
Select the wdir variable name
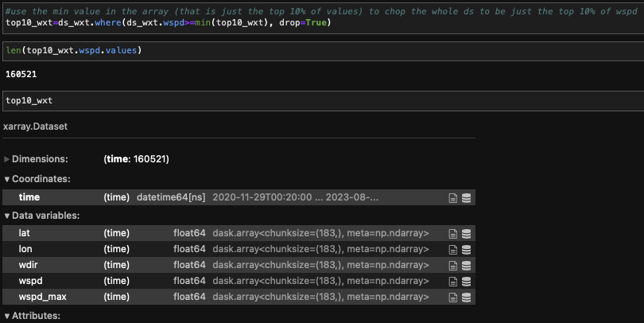coord(28,265)
